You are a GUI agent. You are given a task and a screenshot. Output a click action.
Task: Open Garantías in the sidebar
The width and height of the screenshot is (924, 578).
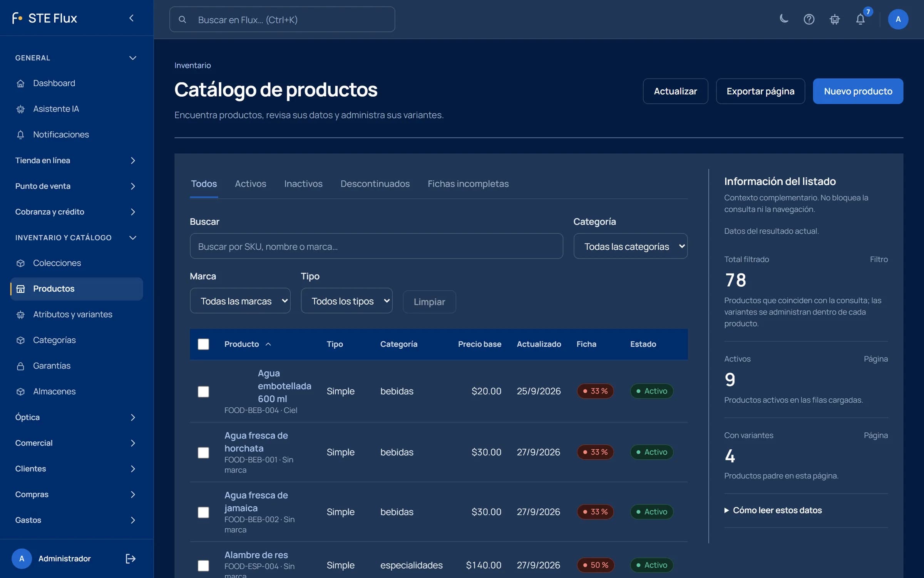(77, 366)
